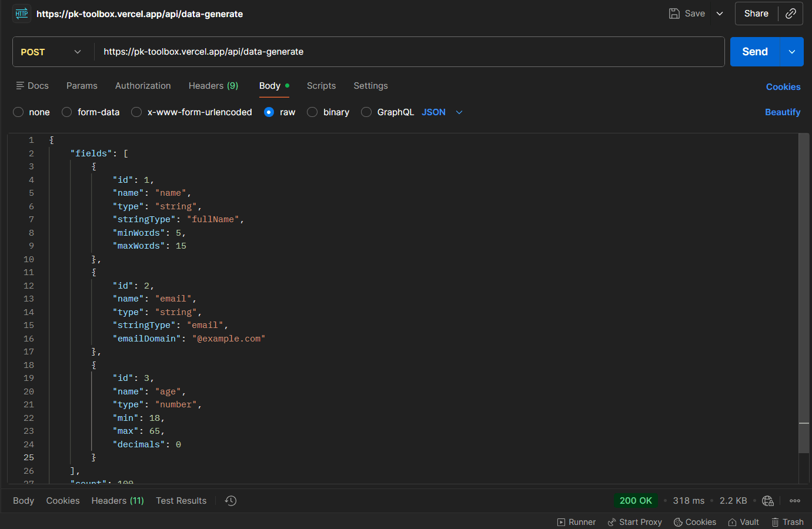Select the GraphQL body type
This screenshot has width=812, height=529.
[366, 112]
